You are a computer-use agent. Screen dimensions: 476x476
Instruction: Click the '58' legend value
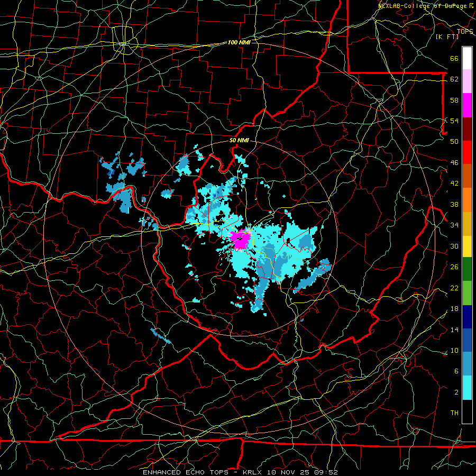coord(454,100)
